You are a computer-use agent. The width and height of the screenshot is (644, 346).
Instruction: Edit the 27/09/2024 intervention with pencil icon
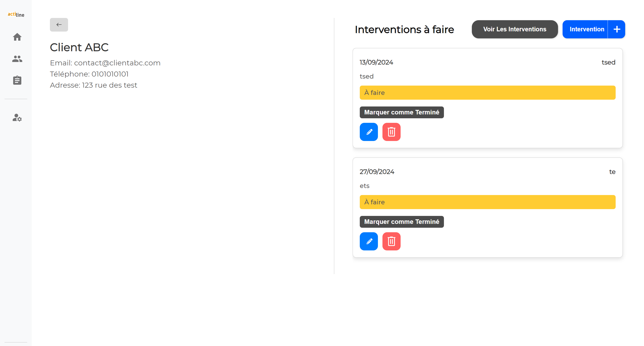[368, 241]
